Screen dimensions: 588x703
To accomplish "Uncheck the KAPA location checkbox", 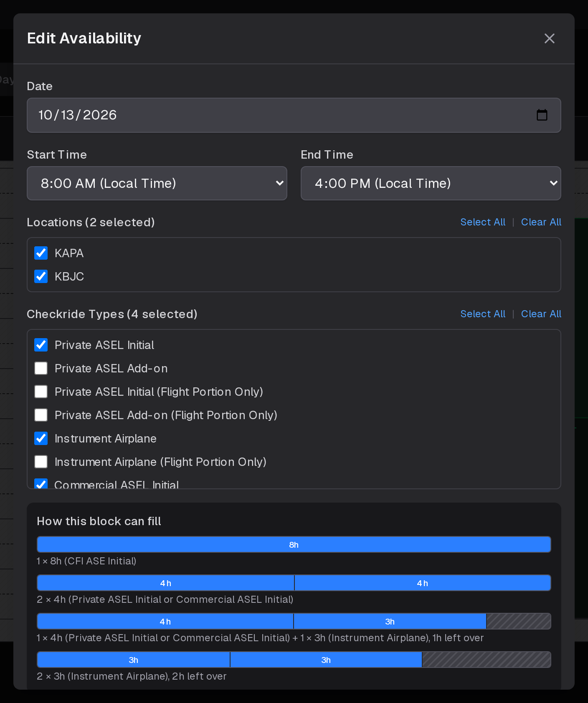I will point(41,253).
